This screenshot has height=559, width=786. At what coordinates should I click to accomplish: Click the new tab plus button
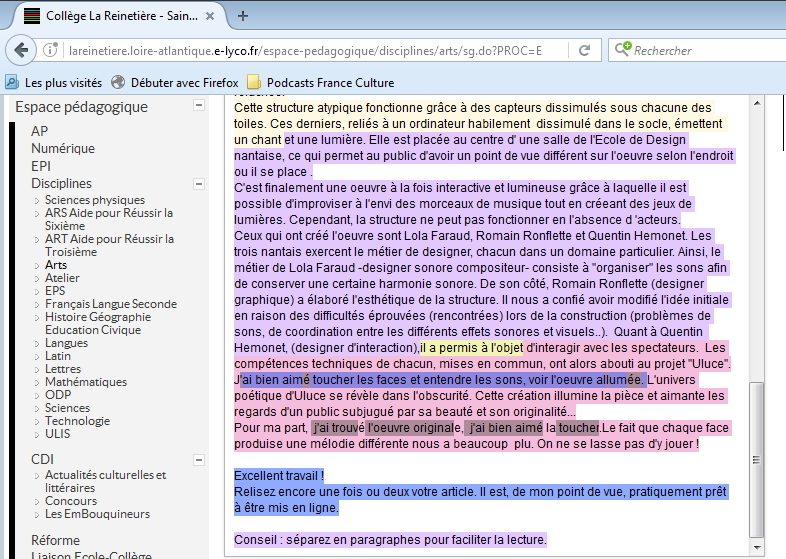pyautogui.click(x=243, y=16)
